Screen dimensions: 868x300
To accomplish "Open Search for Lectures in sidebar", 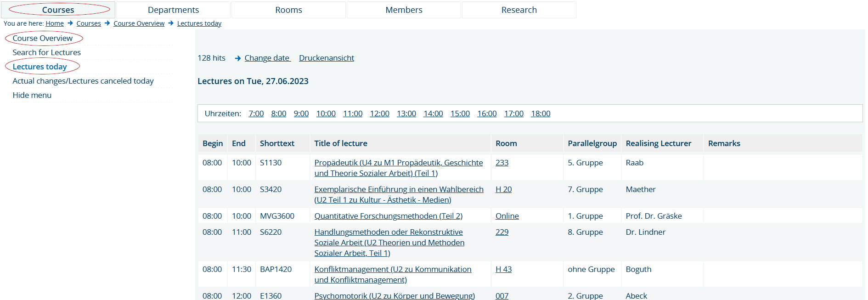I will pos(46,52).
